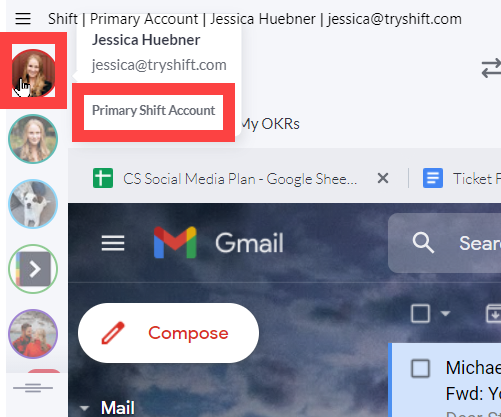Click the Gmail search magnifier icon
This screenshot has width=501, height=417.
click(423, 243)
